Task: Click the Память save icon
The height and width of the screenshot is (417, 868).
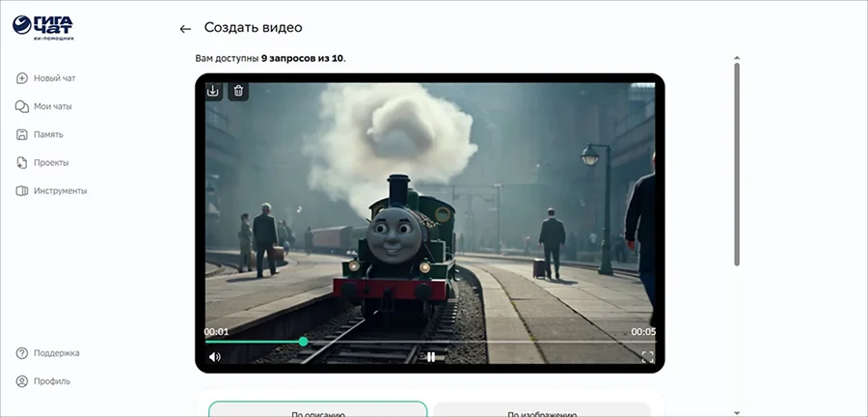Action: pyautogui.click(x=21, y=134)
